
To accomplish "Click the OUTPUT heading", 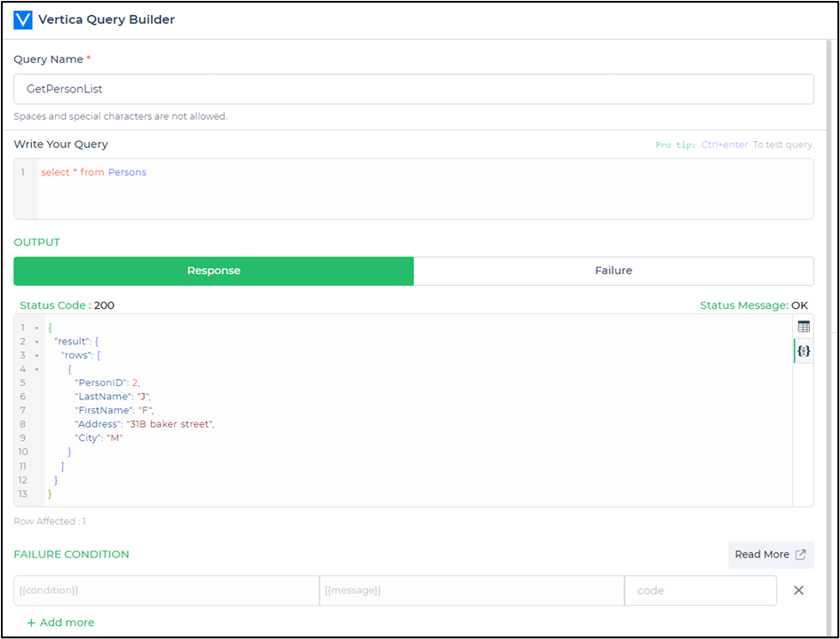I will tap(36, 242).
